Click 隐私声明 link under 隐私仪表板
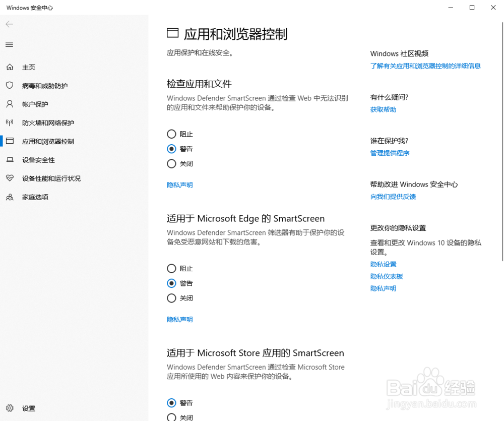 click(x=383, y=288)
